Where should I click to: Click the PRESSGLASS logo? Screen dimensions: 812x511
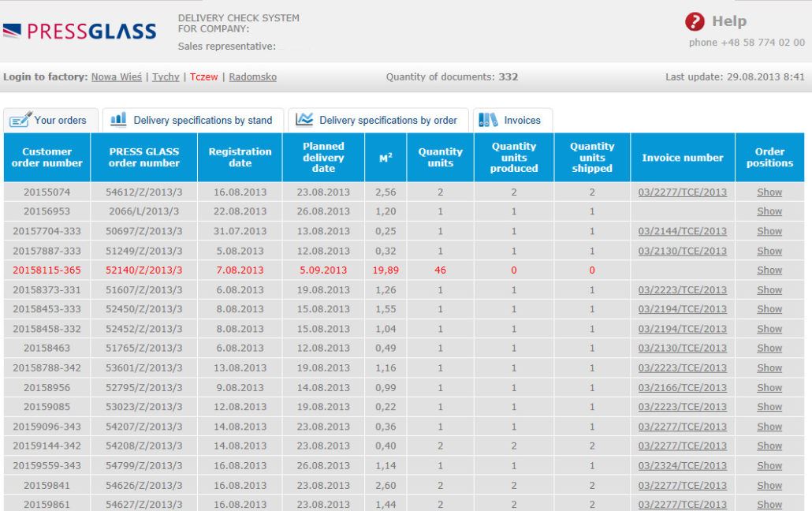[80, 31]
